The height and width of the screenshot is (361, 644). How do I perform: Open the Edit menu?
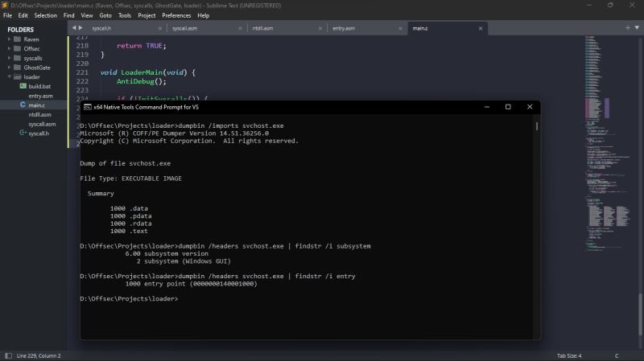[23, 15]
